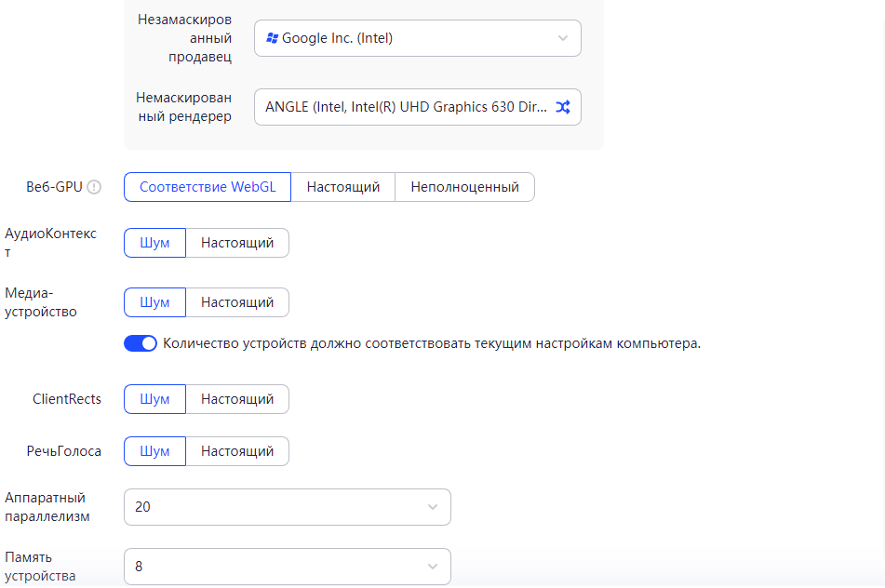The image size is (885, 588).
Task: Click the Windows logo icon in the vendor field
Action: (272, 38)
